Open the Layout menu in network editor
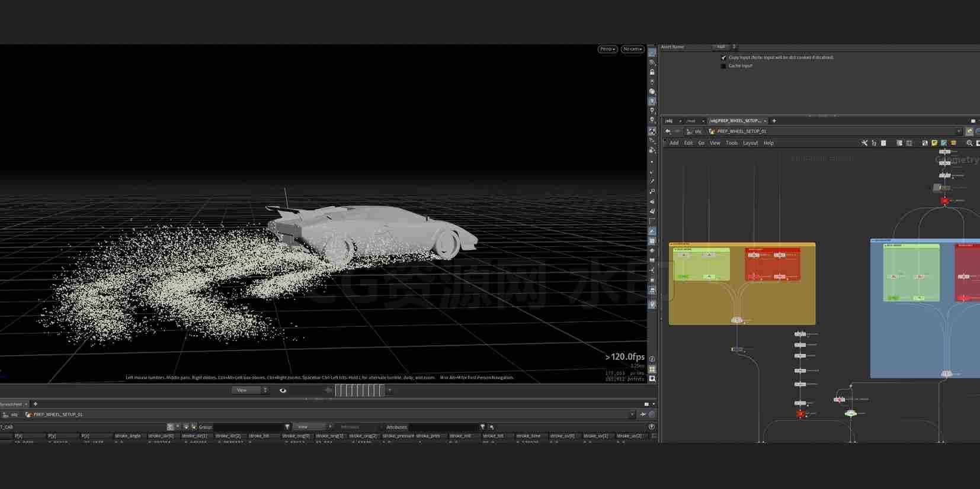 tap(750, 143)
